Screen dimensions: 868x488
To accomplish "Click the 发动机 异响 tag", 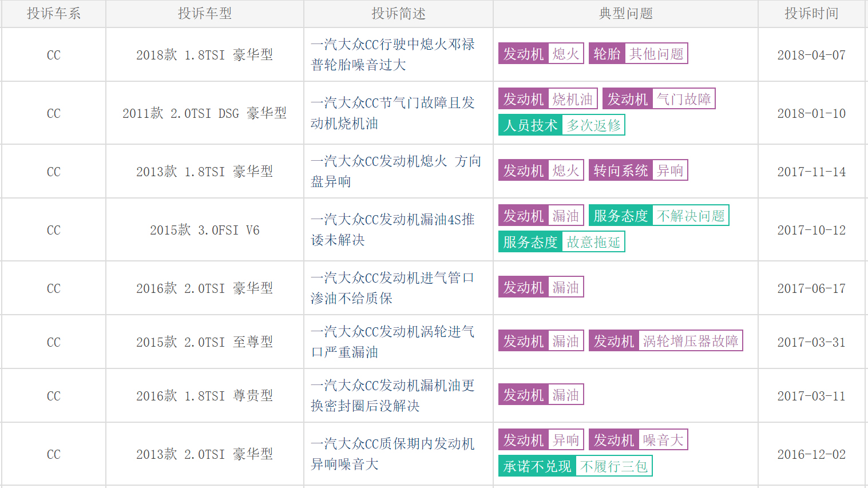I will click(541, 440).
